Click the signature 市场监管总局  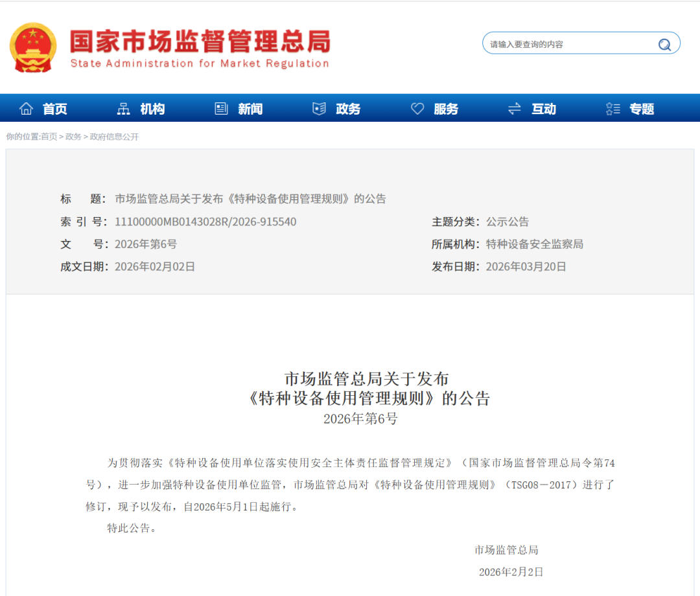pos(506,550)
